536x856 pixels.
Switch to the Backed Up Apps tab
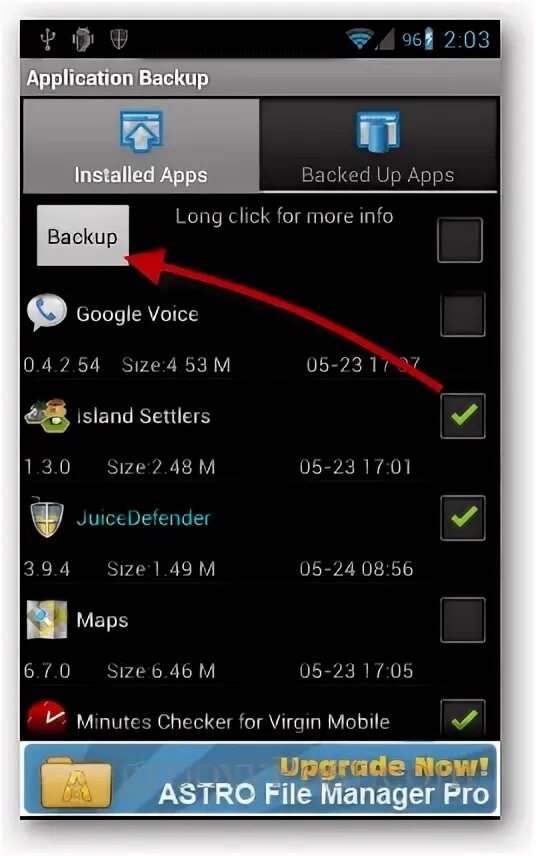(x=378, y=145)
